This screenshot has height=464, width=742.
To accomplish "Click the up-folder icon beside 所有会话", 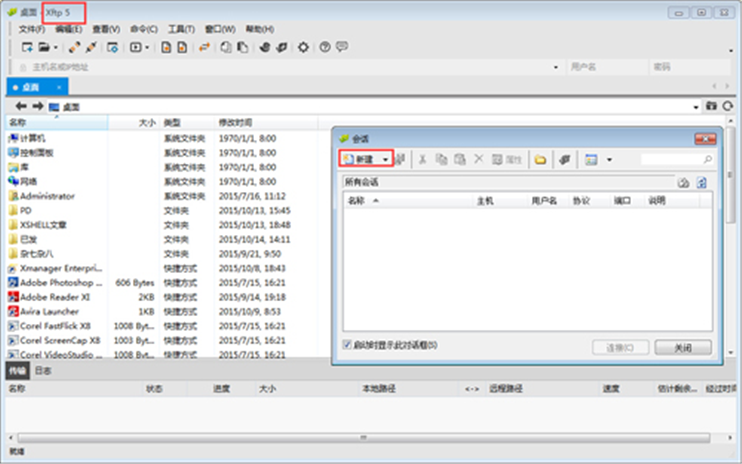I will (683, 183).
